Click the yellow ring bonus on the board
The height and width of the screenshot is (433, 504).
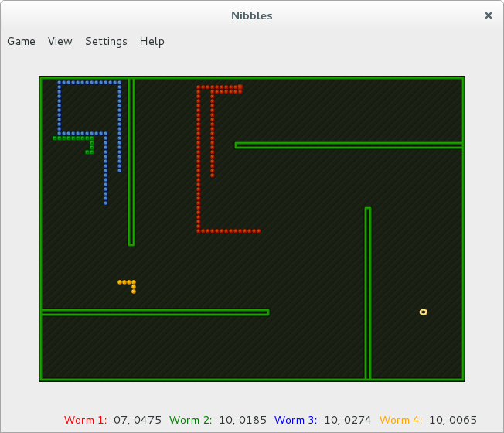point(424,312)
